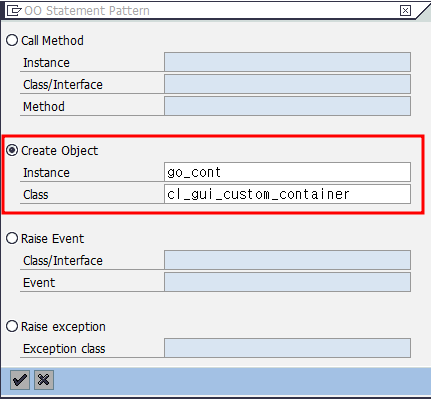The width and height of the screenshot is (431, 399).
Task: Click the Call Method Class/Interface field
Action: pos(287,84)
